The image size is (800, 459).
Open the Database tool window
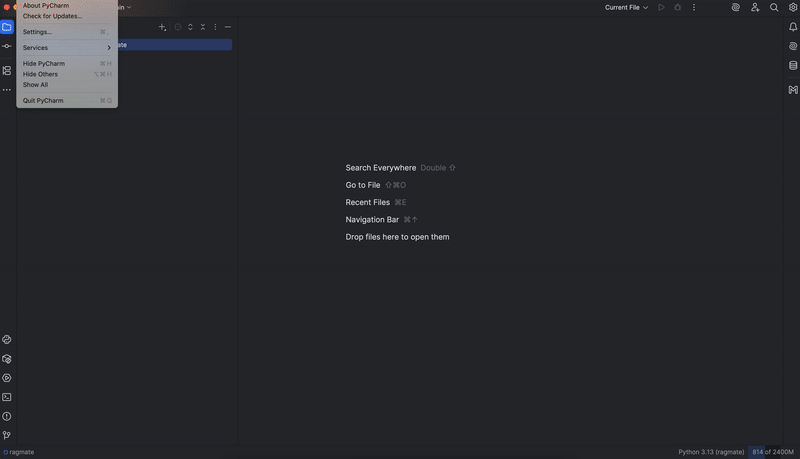(x=793, y=65)
